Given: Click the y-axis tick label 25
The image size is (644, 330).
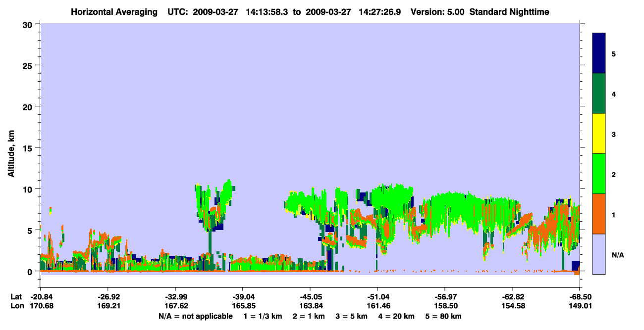Looking at the screenshot, I should pyautogui.click(x=29, y=65).
